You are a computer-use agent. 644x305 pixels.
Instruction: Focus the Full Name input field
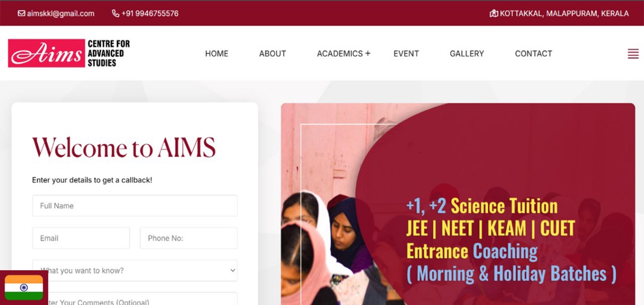[135, 206]
